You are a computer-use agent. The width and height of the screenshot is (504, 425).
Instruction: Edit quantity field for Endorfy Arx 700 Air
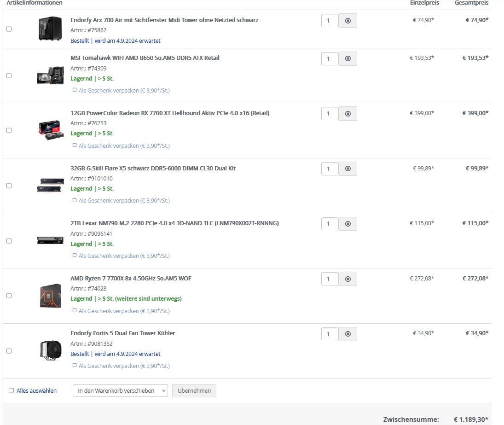tap(330, 21)
